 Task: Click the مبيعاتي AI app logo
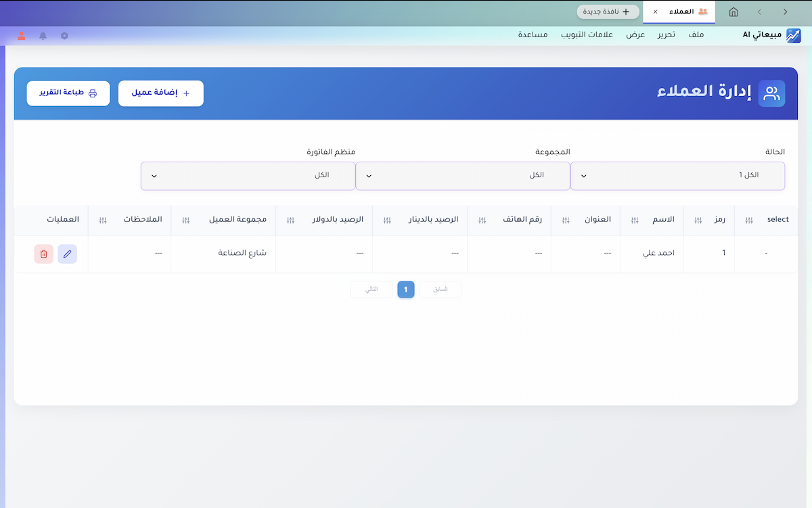click(x=792, y=34)
